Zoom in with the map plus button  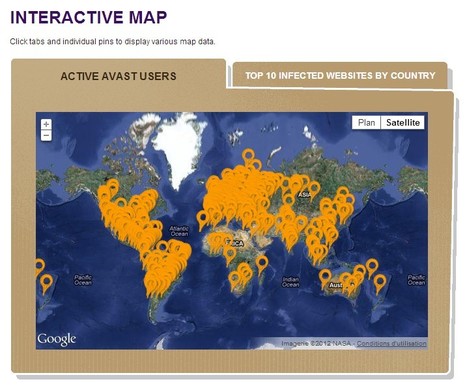(x=46, y=124)
